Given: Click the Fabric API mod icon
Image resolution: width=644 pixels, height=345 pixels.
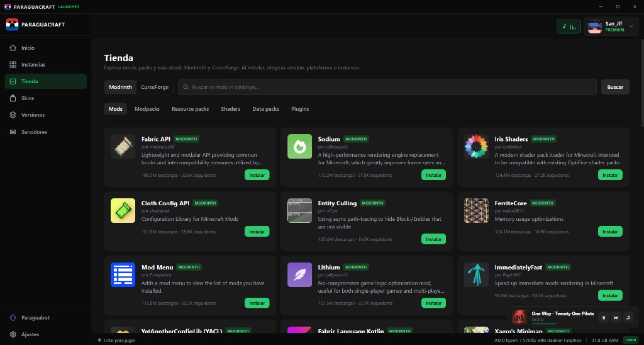Looking at the screenshot, I should coord(123,147).
